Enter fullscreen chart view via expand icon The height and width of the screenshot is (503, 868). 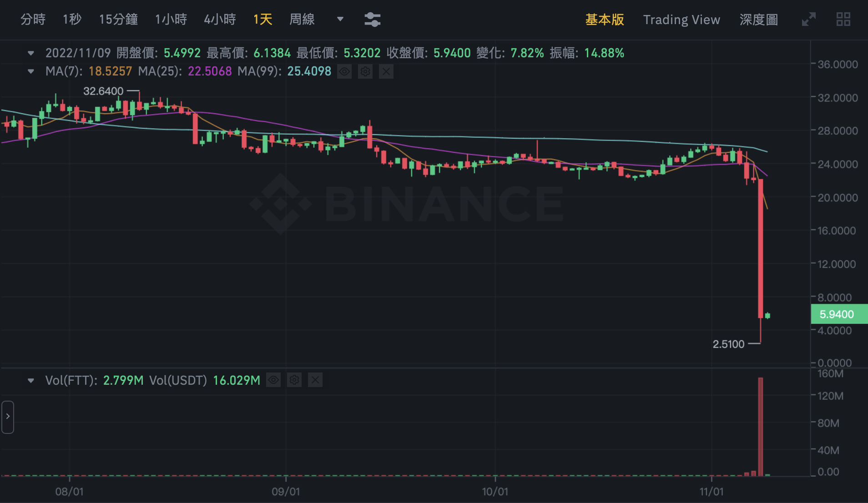[x=809, y=19]
